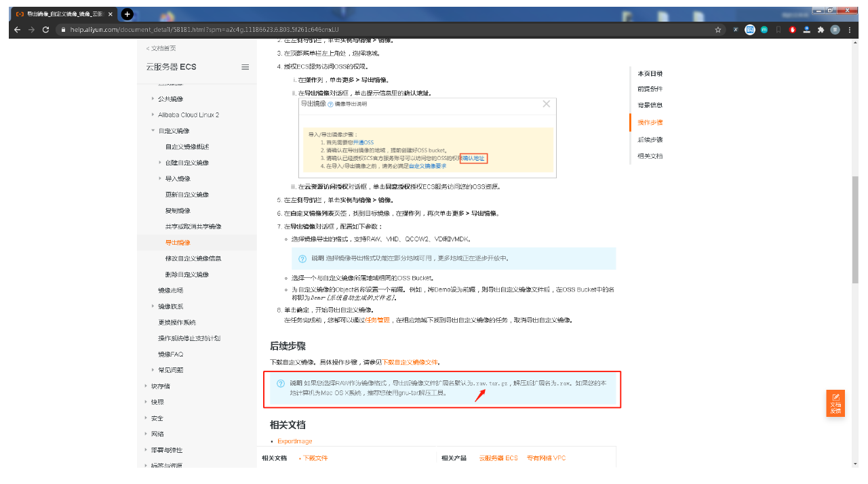The height and width of the screenshot is (484, 868).
Task: Click the padlock icon in the address bar
Action: [62, 30]
